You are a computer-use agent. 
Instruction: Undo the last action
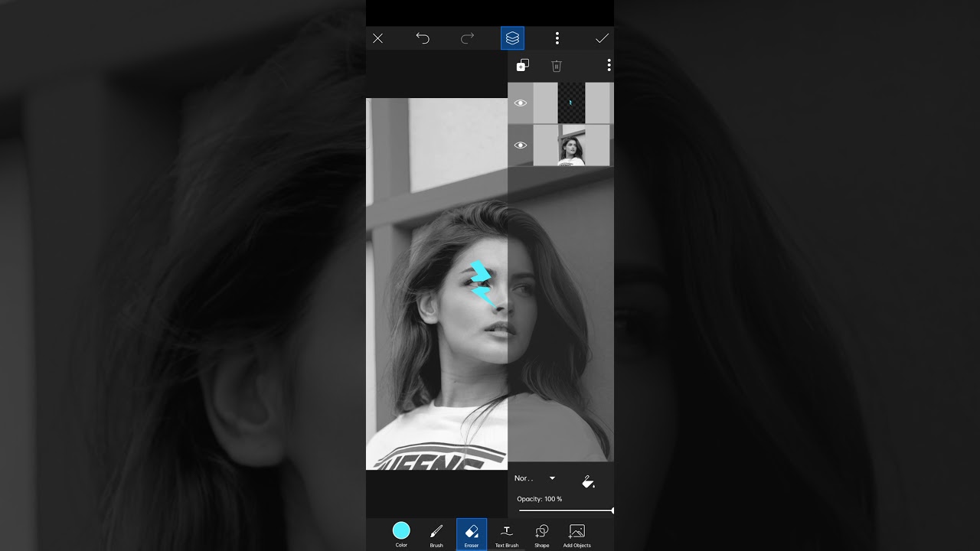coord(423,38)
